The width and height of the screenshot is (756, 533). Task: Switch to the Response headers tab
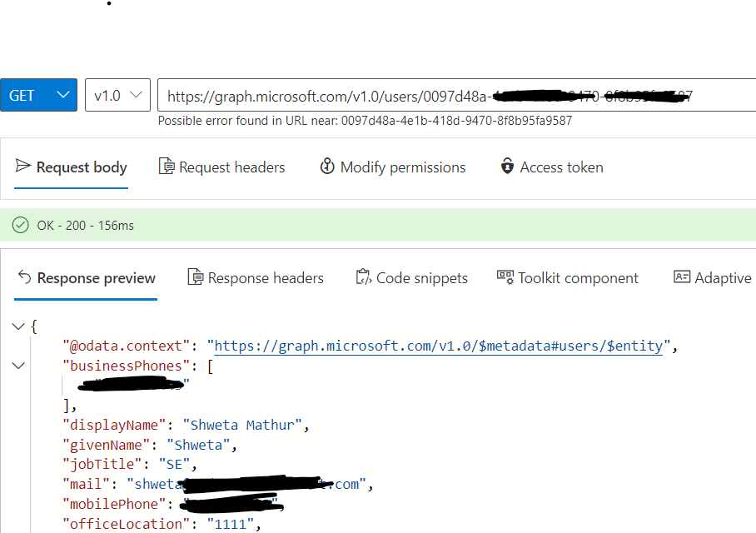point(256,278)
